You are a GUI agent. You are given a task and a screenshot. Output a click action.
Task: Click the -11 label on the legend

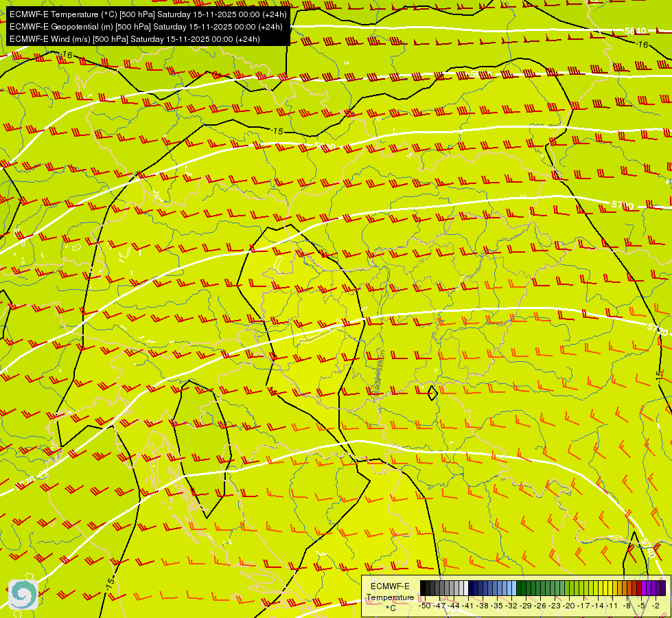coord(612,606)
